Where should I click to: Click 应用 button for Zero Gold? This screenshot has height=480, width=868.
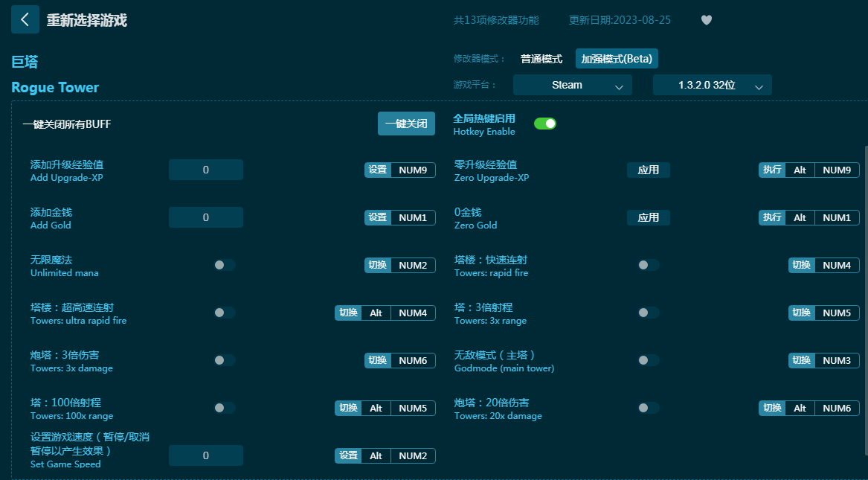click(649, 217)
